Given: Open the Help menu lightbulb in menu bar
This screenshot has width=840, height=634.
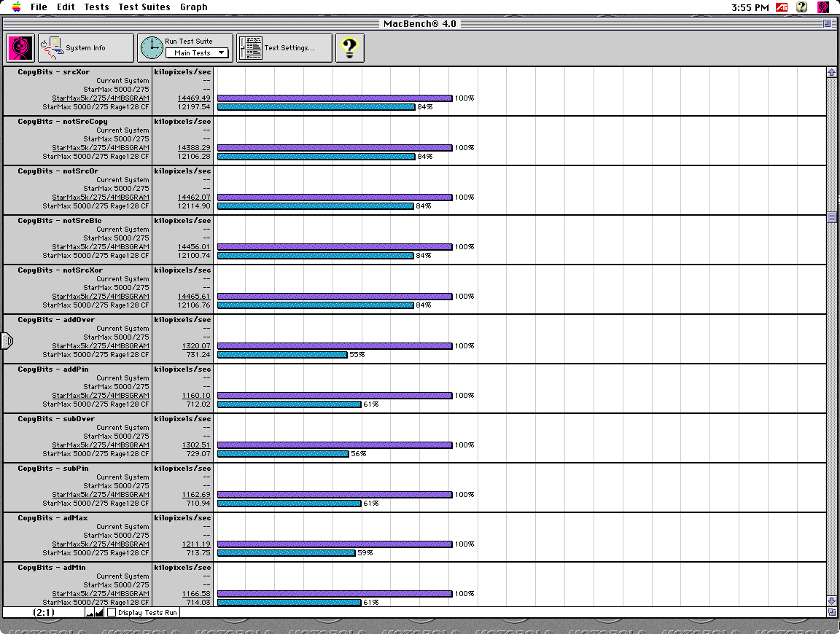Looking at the screenshot, I should [802, 7].
